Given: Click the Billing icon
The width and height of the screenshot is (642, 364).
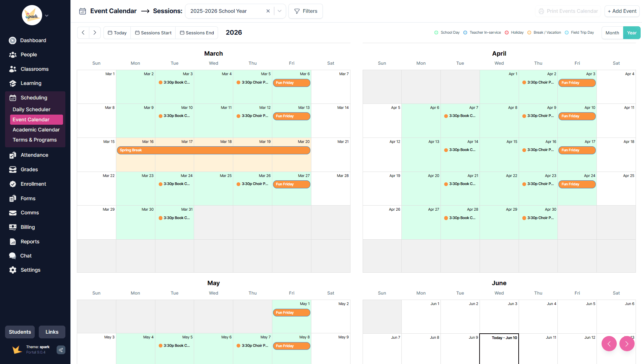Looking at the screenshot, I should (x=13, y=227).
